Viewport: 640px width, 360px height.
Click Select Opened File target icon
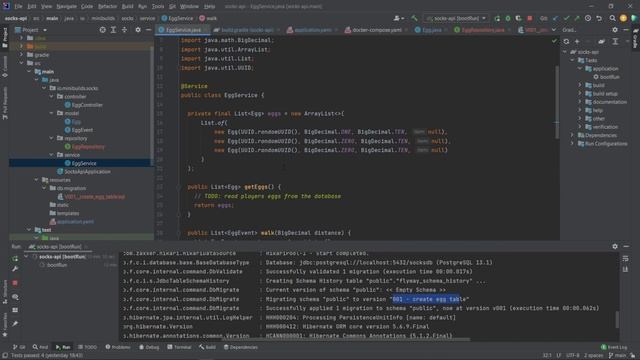pos(102,30)
